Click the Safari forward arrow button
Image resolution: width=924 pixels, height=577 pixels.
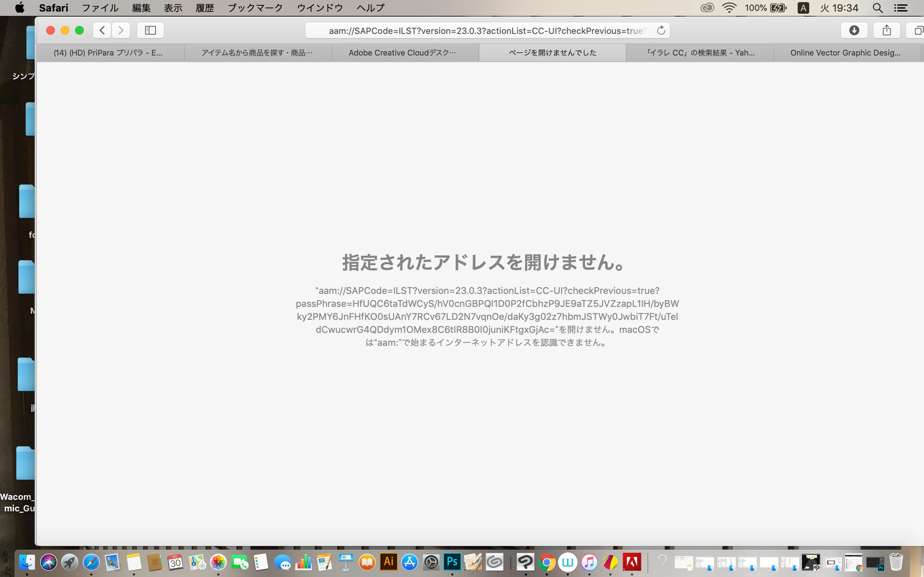(121, 30)
